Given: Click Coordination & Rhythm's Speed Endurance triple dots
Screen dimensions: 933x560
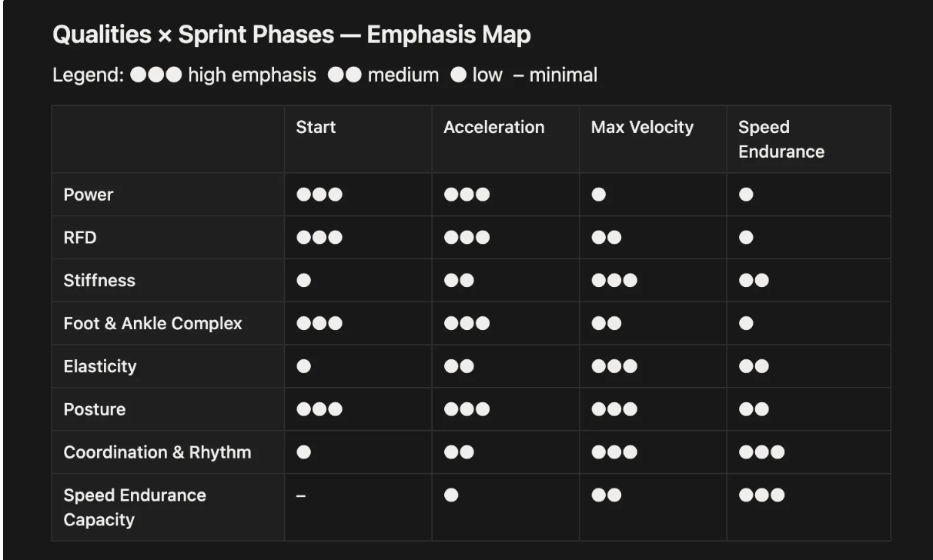Looking at the screenshot, I should 761,452.
